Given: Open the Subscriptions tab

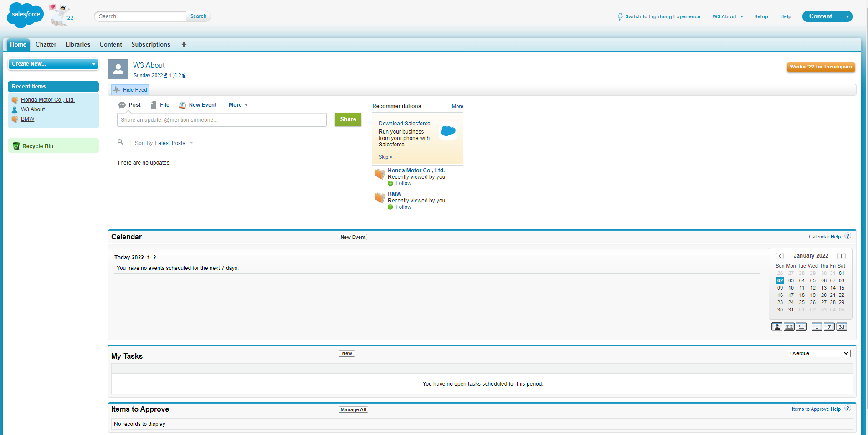Looking at the screenshot, I should click(151, 44).
